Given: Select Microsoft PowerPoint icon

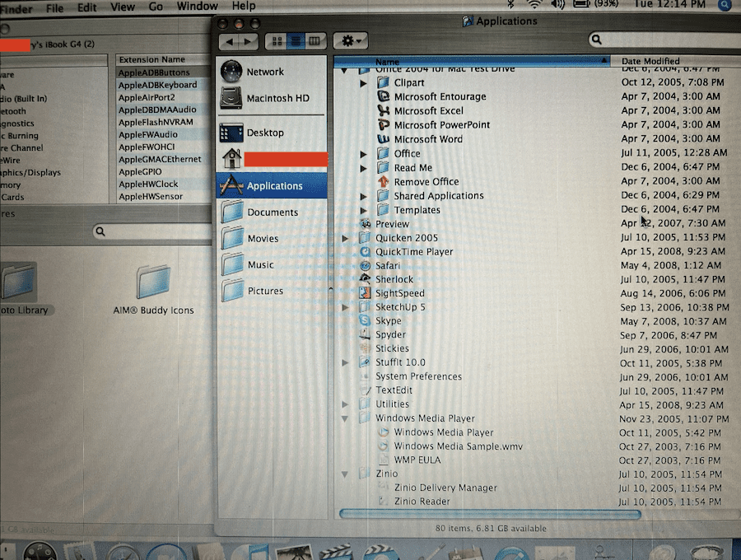Looking at the screenshot, I should click(383, 124).
